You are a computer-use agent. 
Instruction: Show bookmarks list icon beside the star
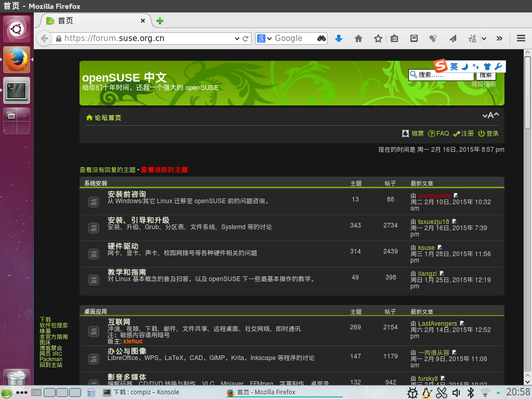394,38
